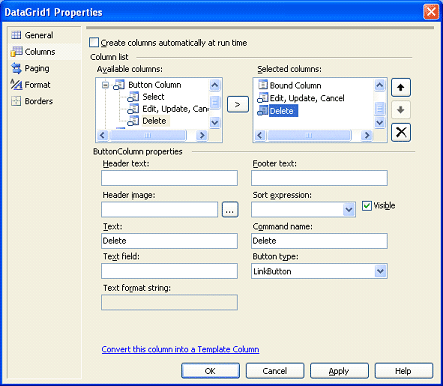Select 'Delete' label in Available columns tree

[154, 121]
